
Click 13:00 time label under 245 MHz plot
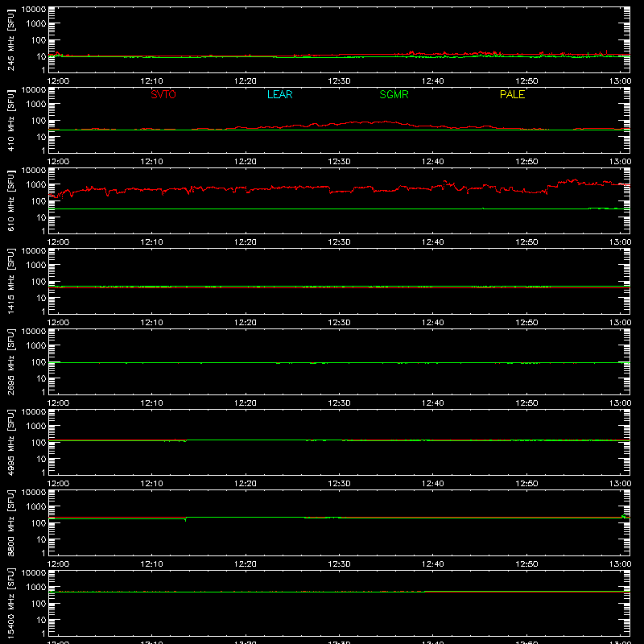coord(620,81)
